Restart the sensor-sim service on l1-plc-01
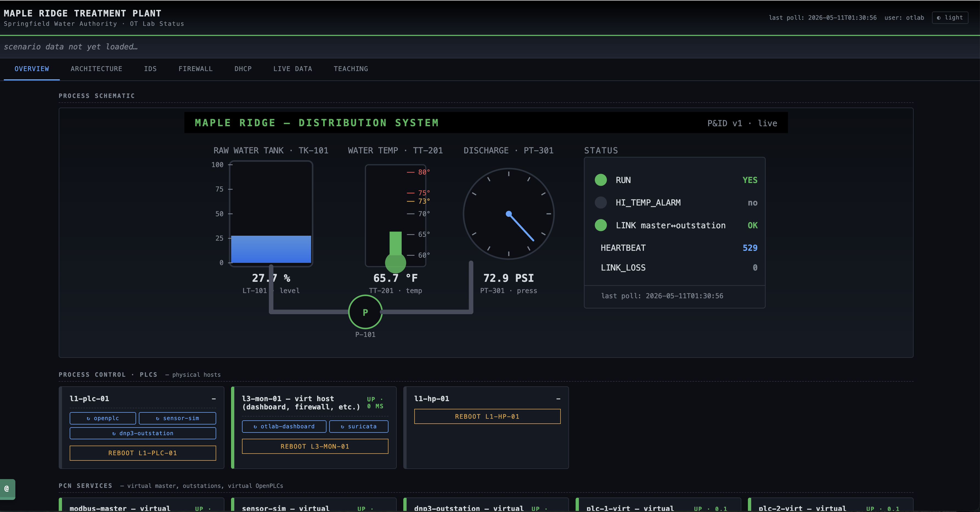 pyautogui.click(x=177, y=418)
